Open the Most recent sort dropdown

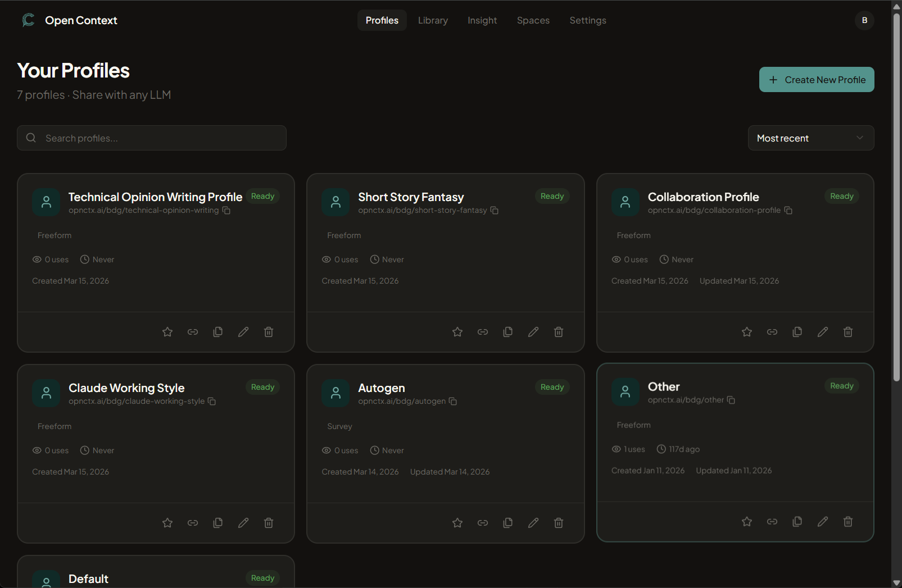(x=811, y=138)
